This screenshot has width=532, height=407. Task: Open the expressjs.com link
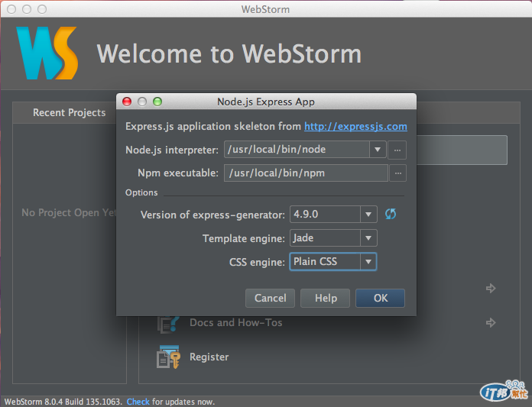pyautogui.click(x=355, y=127)
